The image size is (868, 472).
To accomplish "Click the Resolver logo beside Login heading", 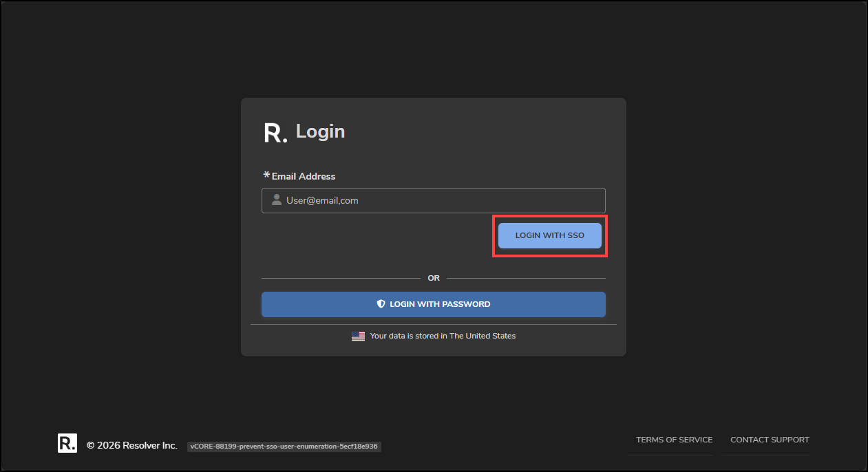I will coord(275,132).
